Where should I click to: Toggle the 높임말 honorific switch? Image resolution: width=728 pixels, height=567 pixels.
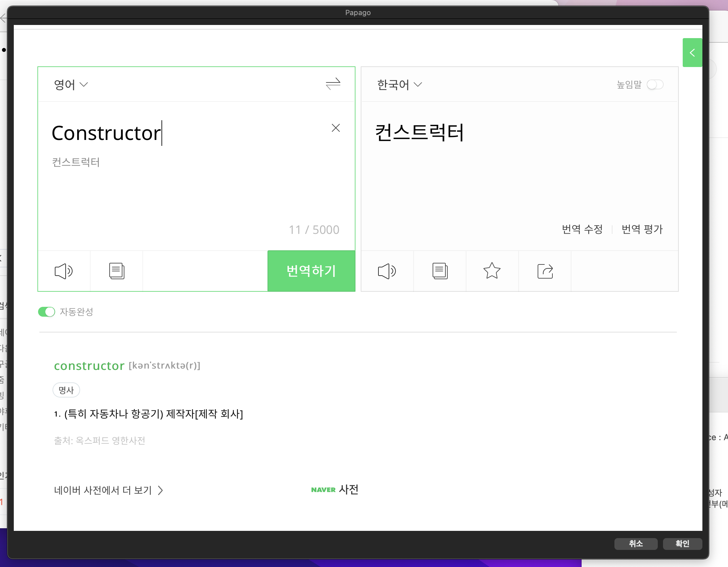(x=655, y=85)
